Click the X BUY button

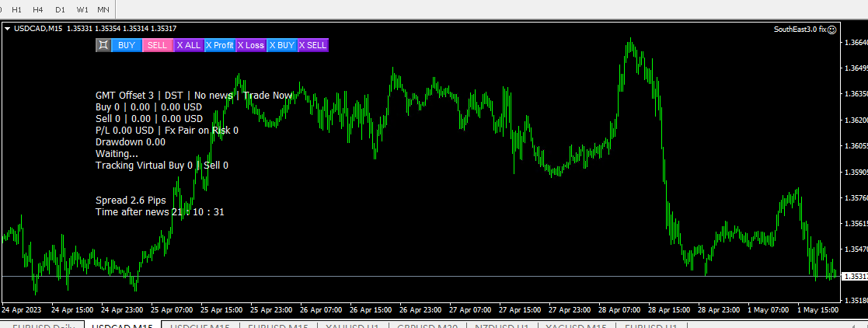282,45
